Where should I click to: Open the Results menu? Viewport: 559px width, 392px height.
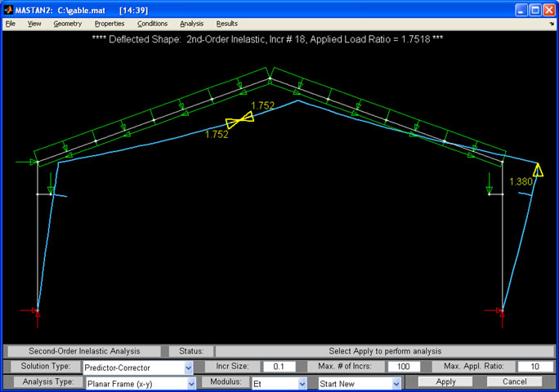click(226, 24)
